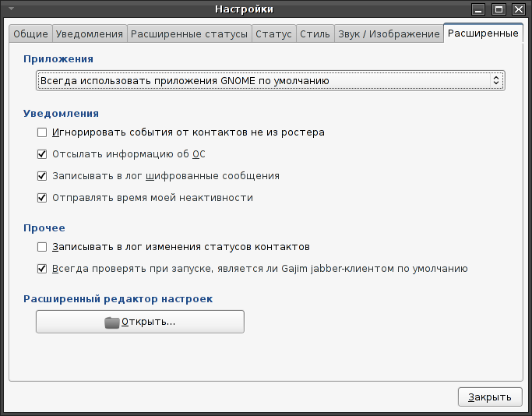
Task: Click the Прочее section heading
Action: pyautogui.click(x=44, y=227)
